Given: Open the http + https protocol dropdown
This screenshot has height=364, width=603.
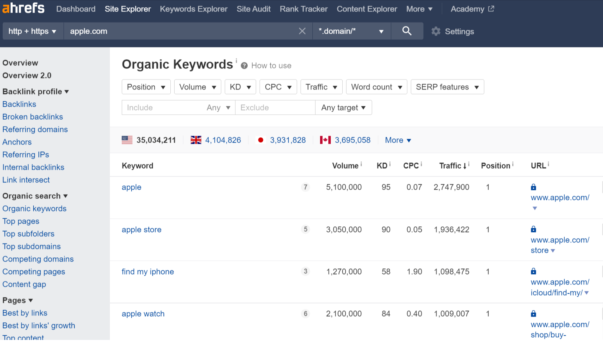Looking at the screenshot, I should click(33, 31).
